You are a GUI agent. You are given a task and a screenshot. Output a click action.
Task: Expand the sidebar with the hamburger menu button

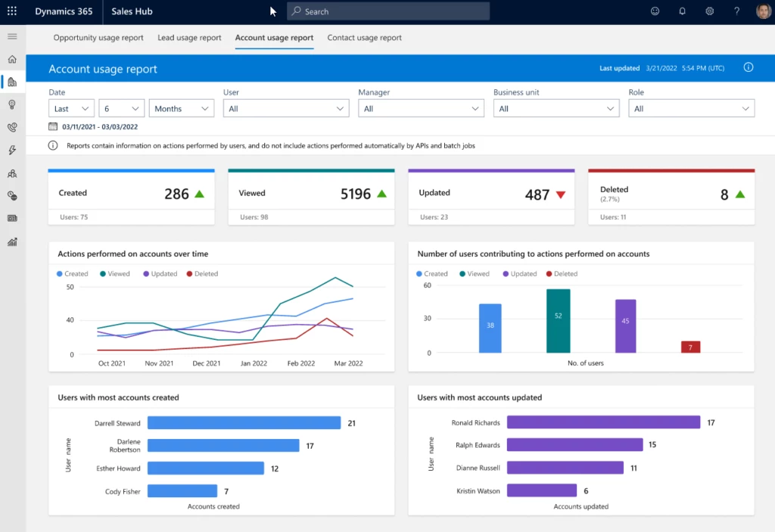(11, 36)
